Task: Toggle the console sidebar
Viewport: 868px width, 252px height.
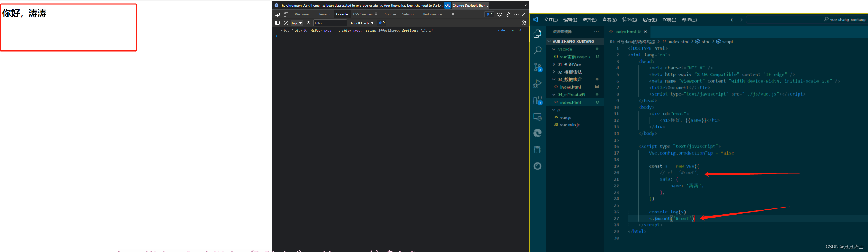Action: click(x=277, y=23)
